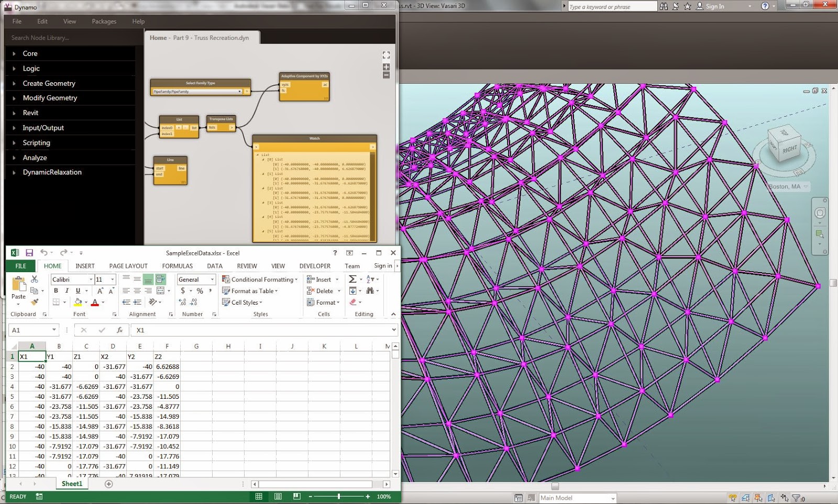The height and width of the screenshot is (504, 838).
Task: Switch to the FORMULAS ribbon tab
Action: click(178, 266)
